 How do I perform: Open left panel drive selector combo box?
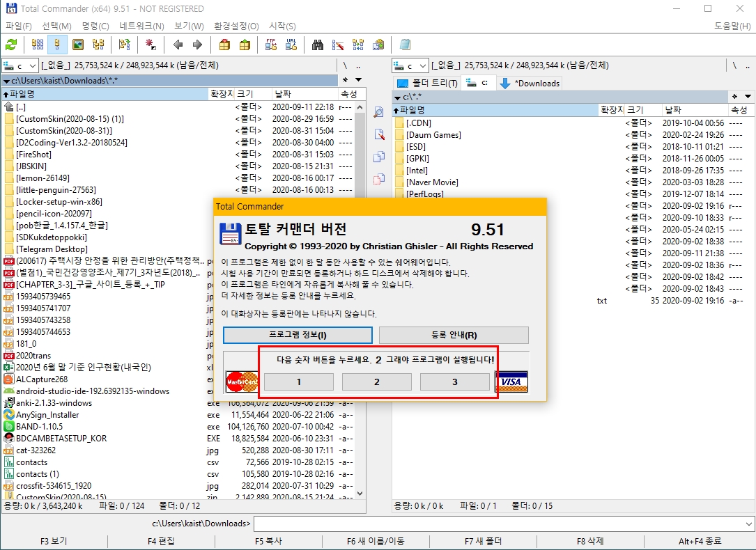coord(20,65)
